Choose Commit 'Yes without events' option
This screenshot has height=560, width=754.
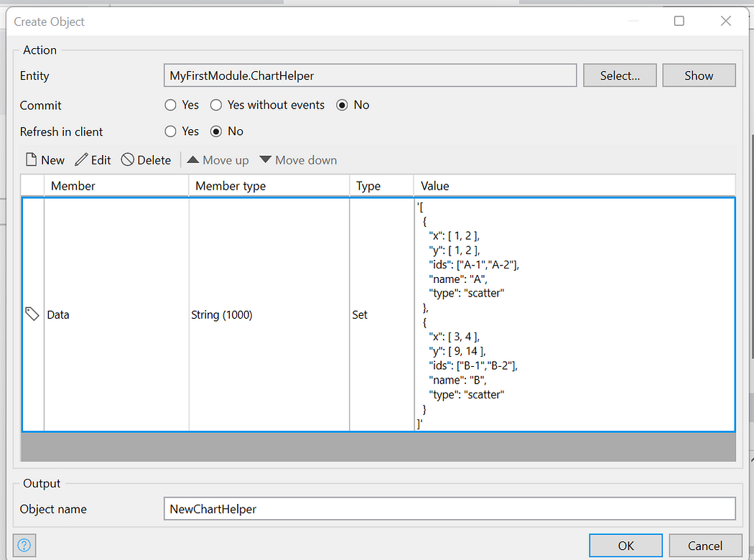pos(216,106)
